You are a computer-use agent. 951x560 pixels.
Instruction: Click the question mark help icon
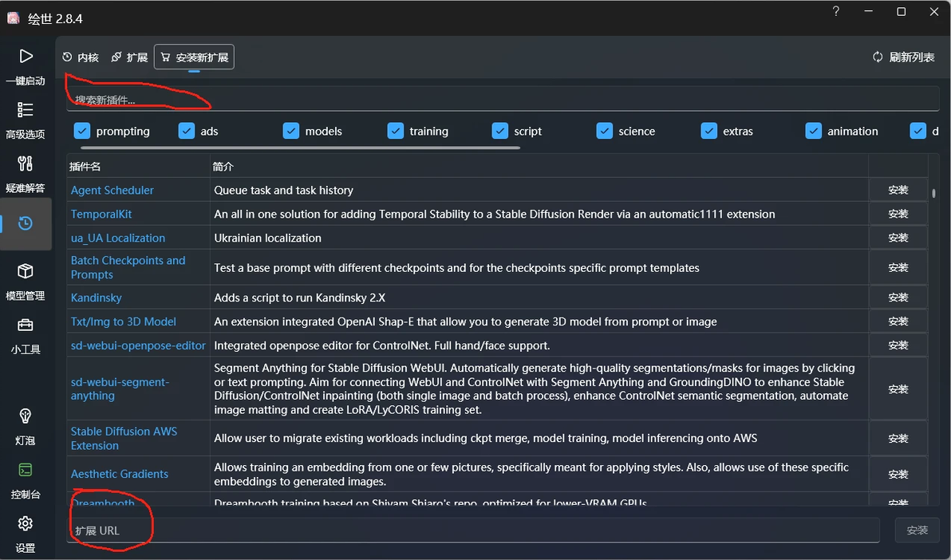coord(836,11)
